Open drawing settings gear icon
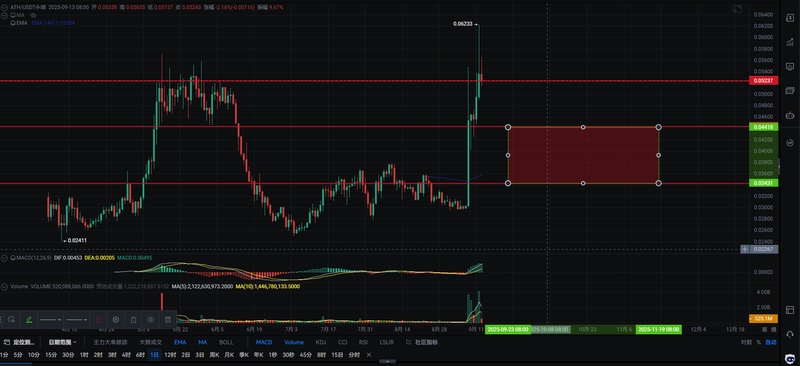800x366 pixels. click(116, 320)
